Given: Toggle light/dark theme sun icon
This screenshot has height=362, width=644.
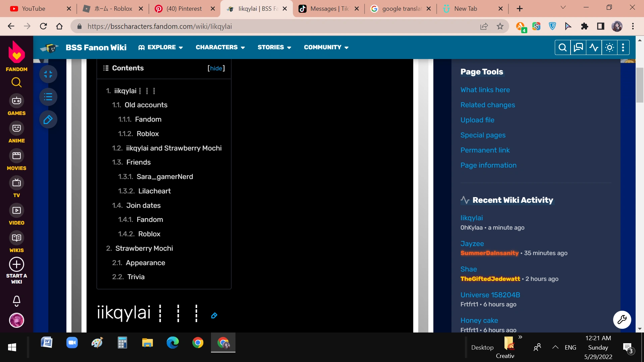Looking at the screenshot, I should 609,48.
